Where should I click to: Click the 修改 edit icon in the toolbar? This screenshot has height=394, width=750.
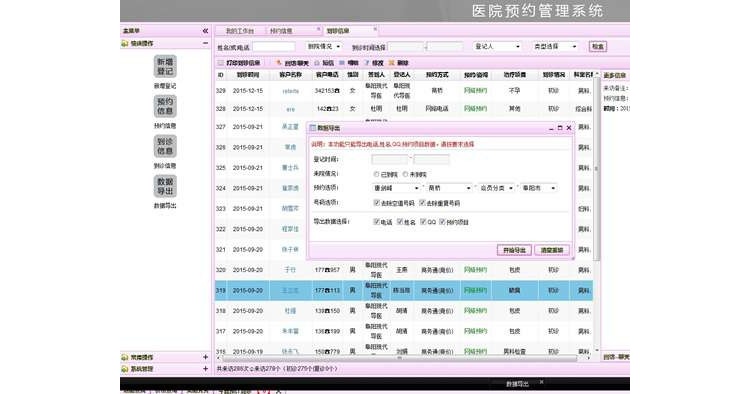tap(367, 63)
